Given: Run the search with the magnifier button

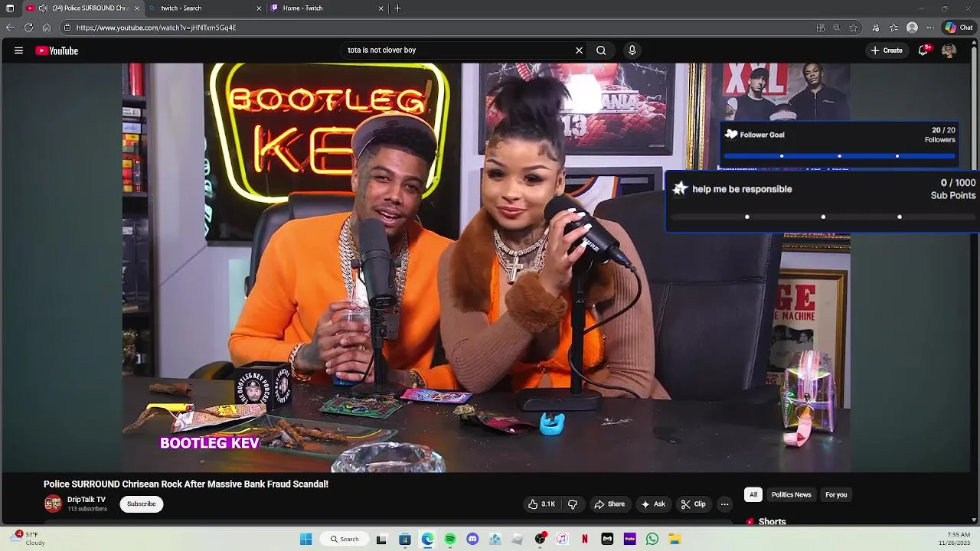Looking at the screenshot, I should pyautogui.click(x=601, y=51).
